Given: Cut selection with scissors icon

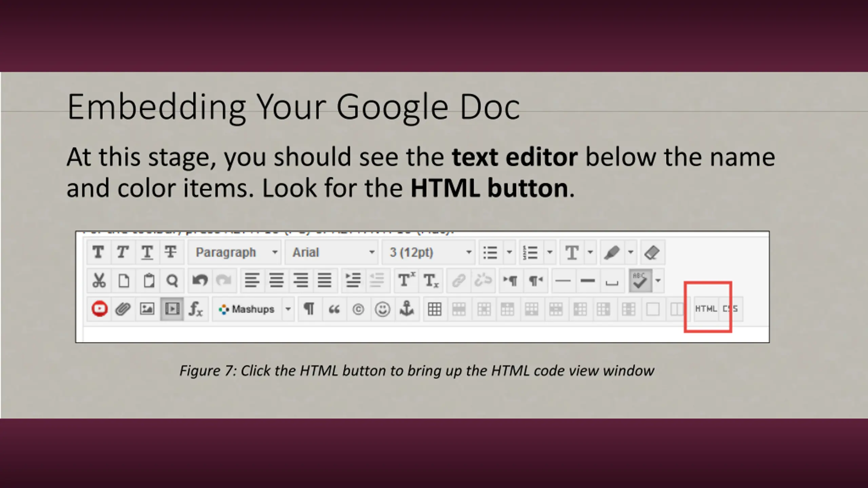Looking at the screenshot, I should [x=99, y=281].
